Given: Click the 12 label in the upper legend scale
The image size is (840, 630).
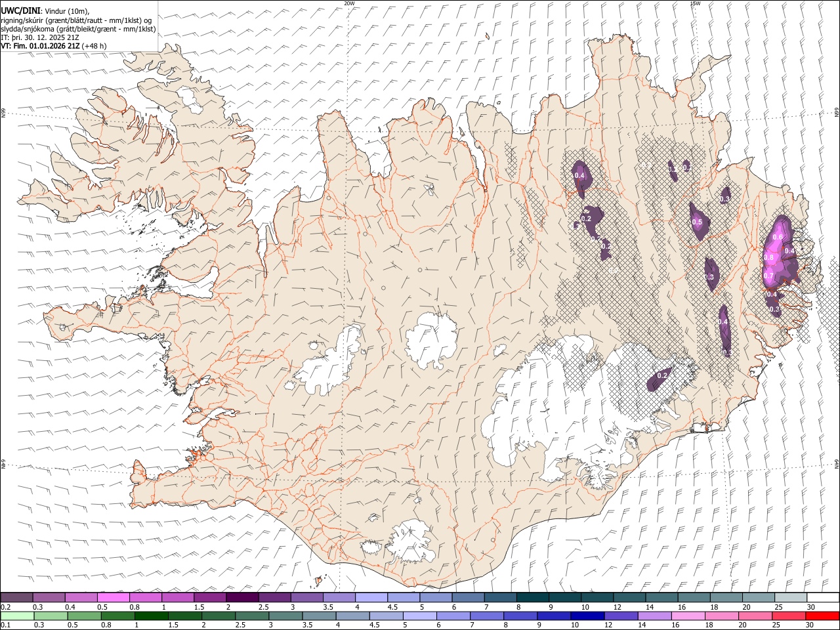Looking at the screenshot, I should point(618,607).
